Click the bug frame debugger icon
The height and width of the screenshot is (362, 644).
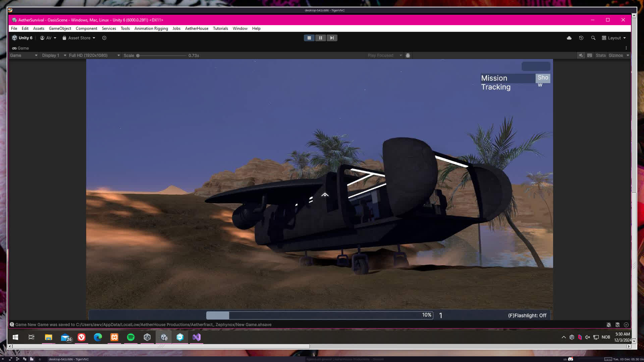[x=408, y=55]
